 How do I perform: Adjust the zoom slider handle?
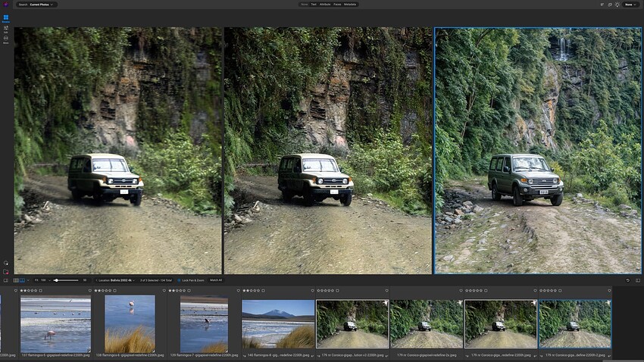56,280
